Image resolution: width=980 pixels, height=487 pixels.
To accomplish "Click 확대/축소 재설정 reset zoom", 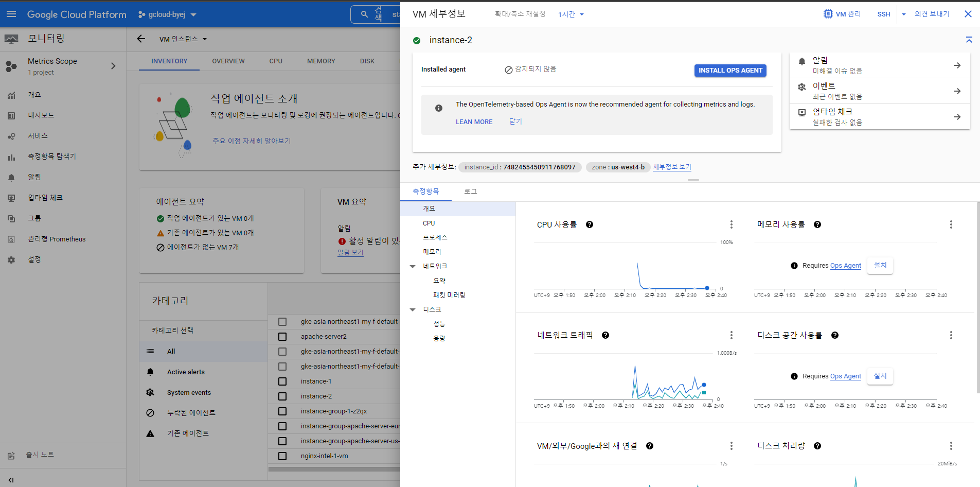I will click(x=520, y=14).
